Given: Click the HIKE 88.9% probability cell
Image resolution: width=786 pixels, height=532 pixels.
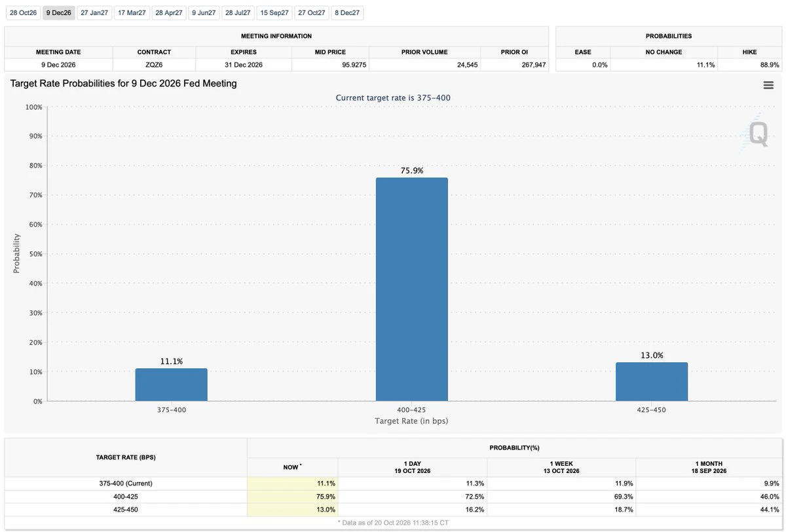Looking at the screenshot, I should (x=749, y=65).
